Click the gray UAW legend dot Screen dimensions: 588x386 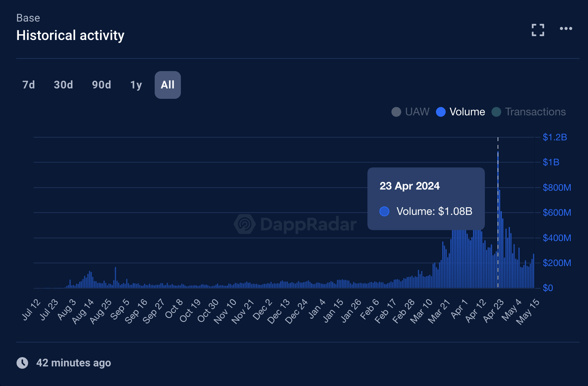(396, 112)
